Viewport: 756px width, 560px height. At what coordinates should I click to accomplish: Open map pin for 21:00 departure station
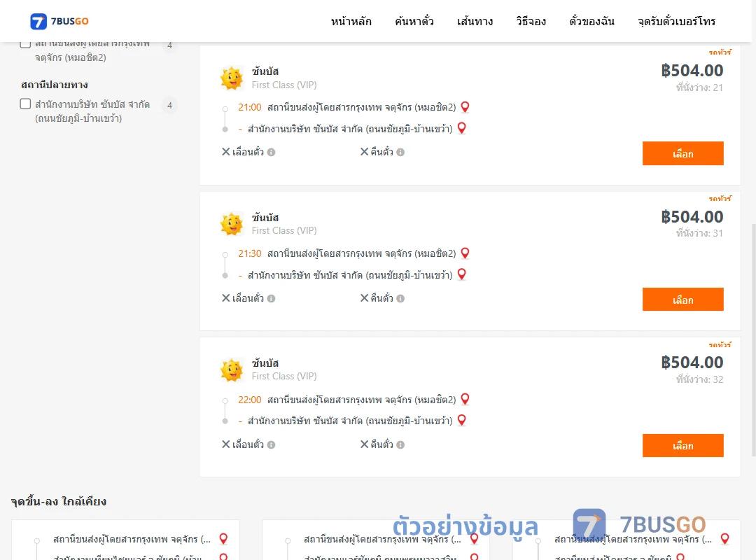(x=465, y=107)
